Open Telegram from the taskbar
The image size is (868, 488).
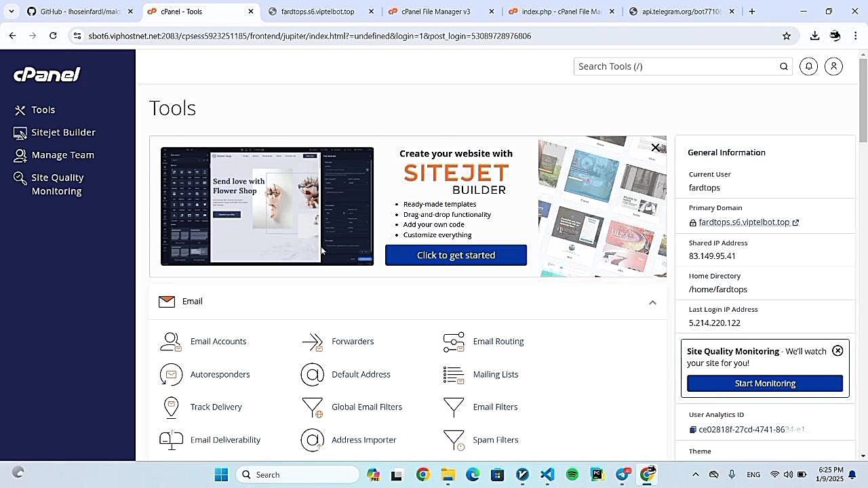tap(623, 474)
